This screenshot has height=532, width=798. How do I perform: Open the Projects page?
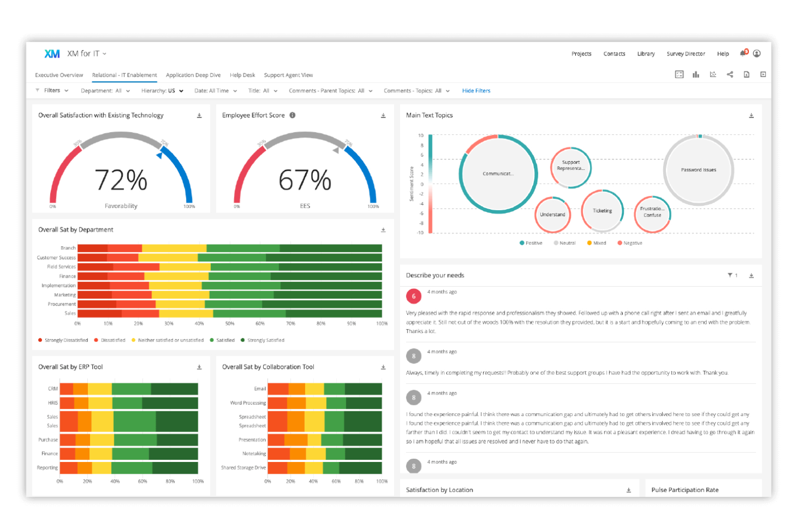pos(581,53)
